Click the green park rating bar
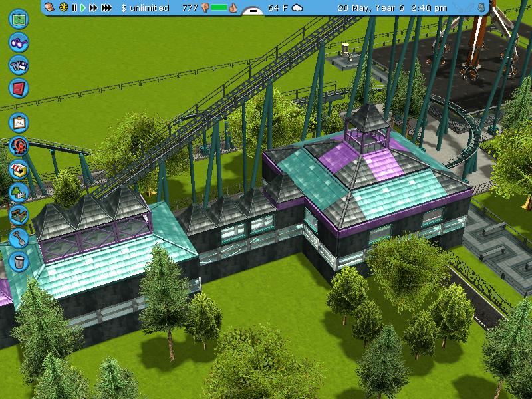This screenshot has height=399, width=532. (x=219, y=7)
